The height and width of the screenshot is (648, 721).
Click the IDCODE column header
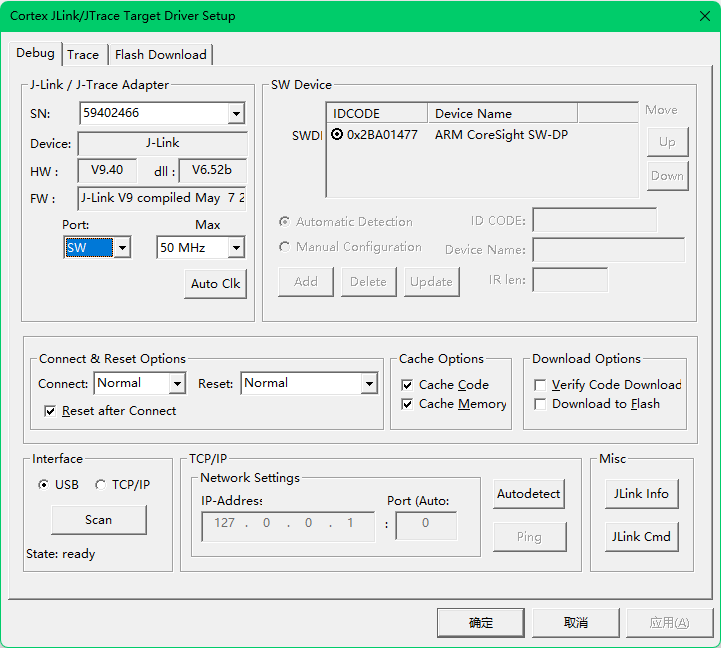(x=377, y=114)
